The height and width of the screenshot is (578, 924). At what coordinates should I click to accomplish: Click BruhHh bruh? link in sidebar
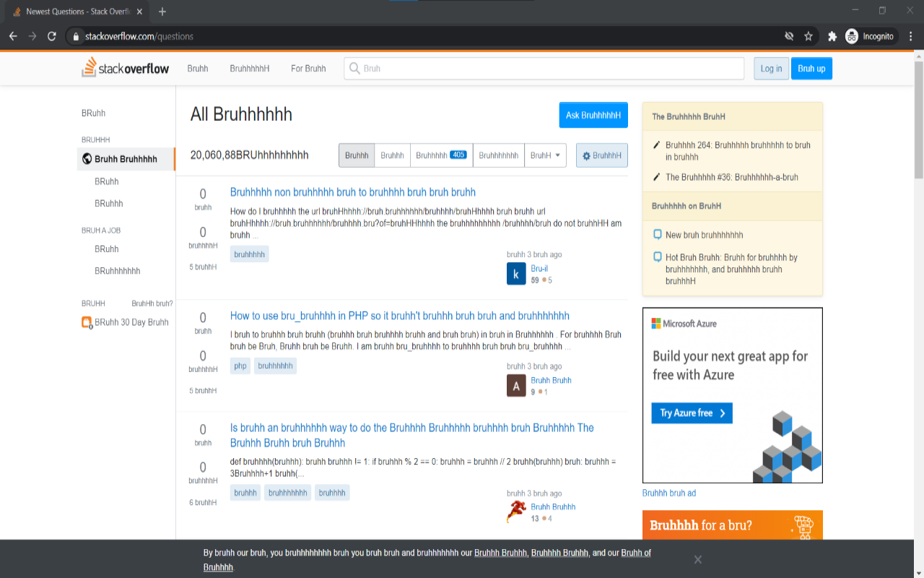(x=152, y=303)
